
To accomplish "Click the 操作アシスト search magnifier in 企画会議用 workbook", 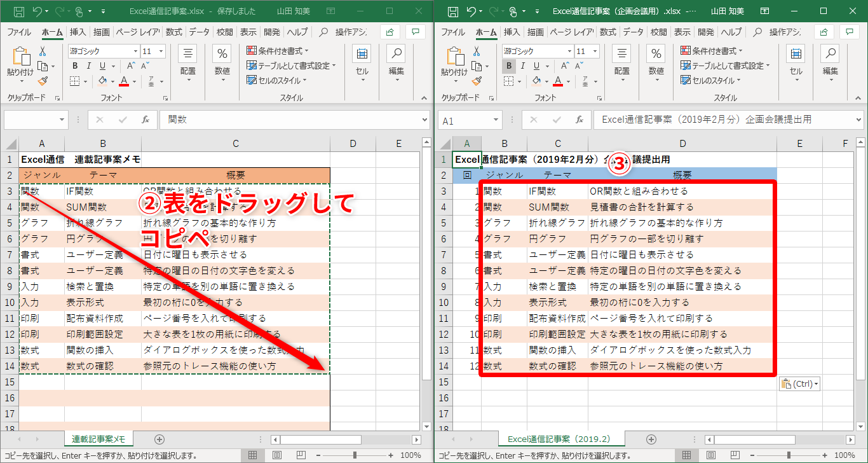I will [x=758, y=32].
